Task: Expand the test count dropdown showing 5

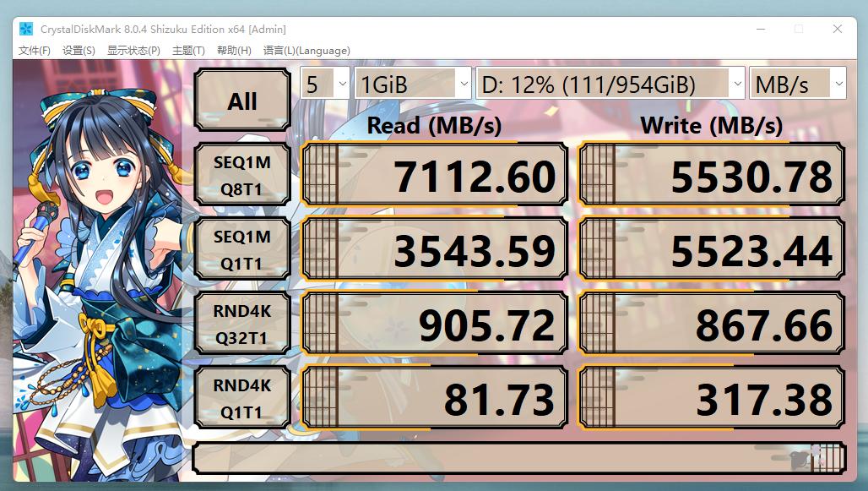Action: (325, 84)
